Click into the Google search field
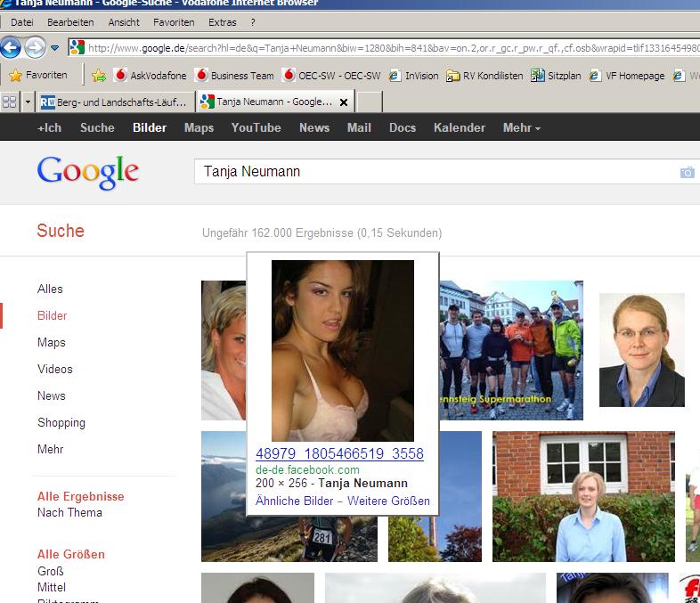700x603 pixels. click(x=427, y=172)
